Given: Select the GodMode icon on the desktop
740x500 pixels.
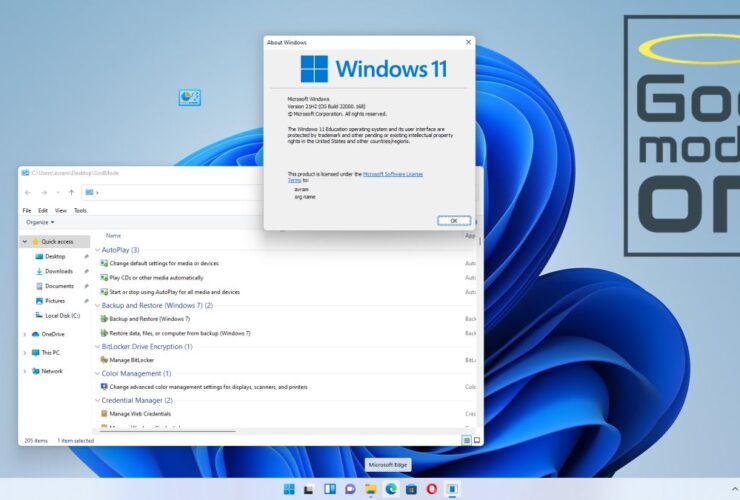Looking at the screenshot, I should point(190,97).
